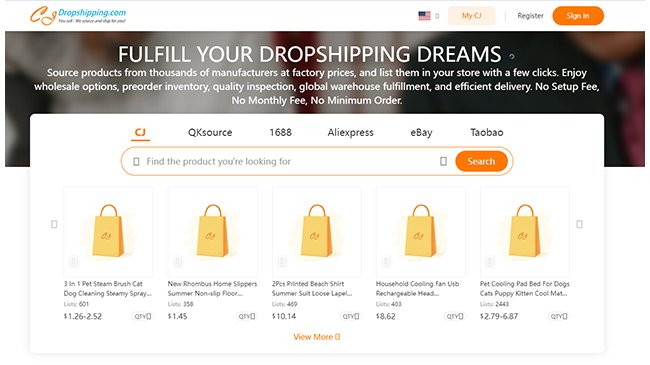
Task: Click the previous products carousel arrow
Action: tap(54, 224)
